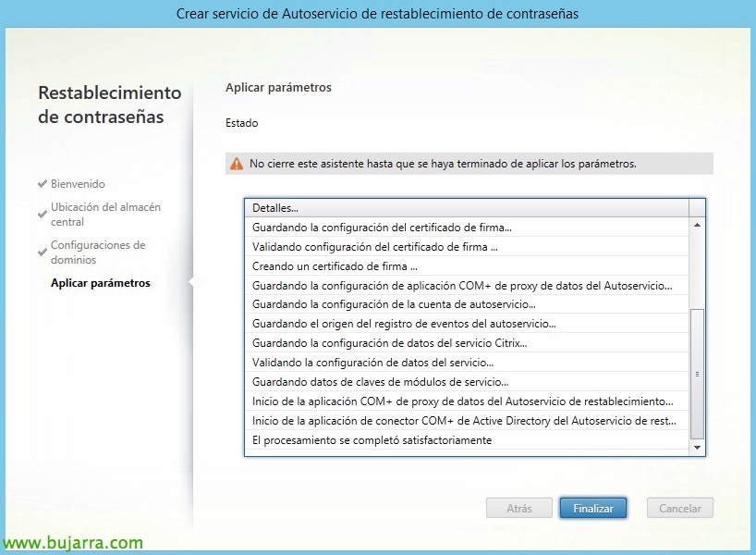756x555 pixels.
Task: Click the orange warning triangle icon
Action: coord(237,164)
